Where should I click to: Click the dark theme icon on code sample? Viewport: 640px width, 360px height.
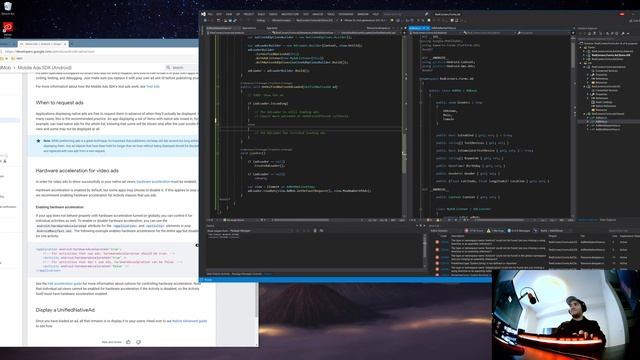[x=197, y=245]
